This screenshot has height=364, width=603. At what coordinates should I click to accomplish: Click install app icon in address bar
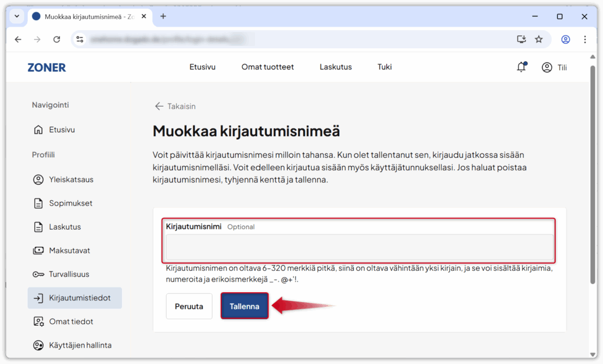pyautogui.click(x=521, y=39)
